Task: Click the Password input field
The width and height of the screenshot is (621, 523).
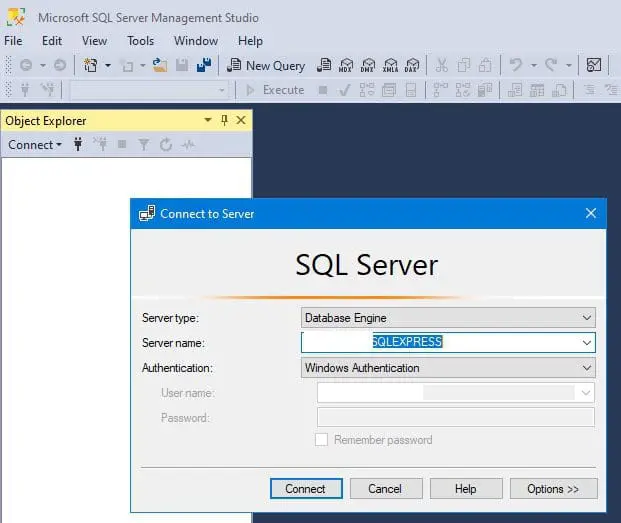Action: click(455, 417)
